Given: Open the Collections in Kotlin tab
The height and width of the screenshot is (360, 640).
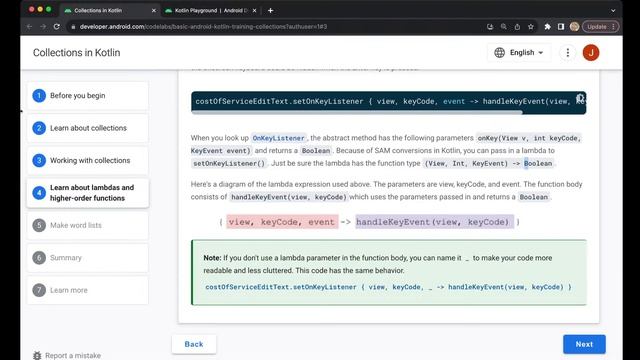Looking at the screenshot, I should point(109,11).
